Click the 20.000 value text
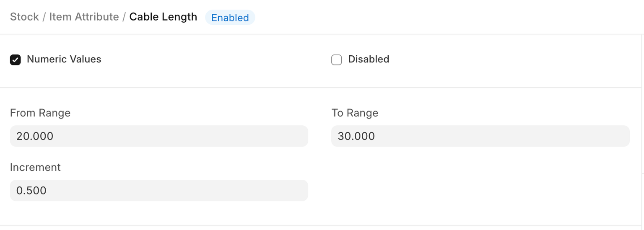This screenshot has height=230, width=644. pyautogui.click(x=35, y=136)
